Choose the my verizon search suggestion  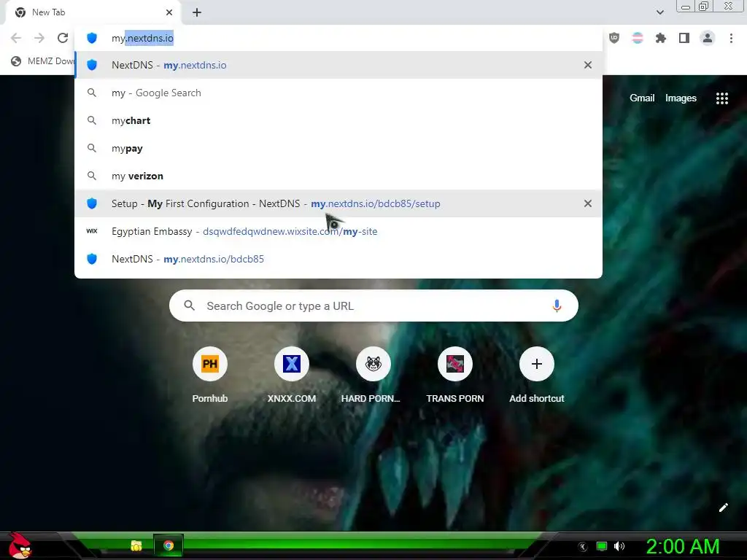click(x=338, y=176)
